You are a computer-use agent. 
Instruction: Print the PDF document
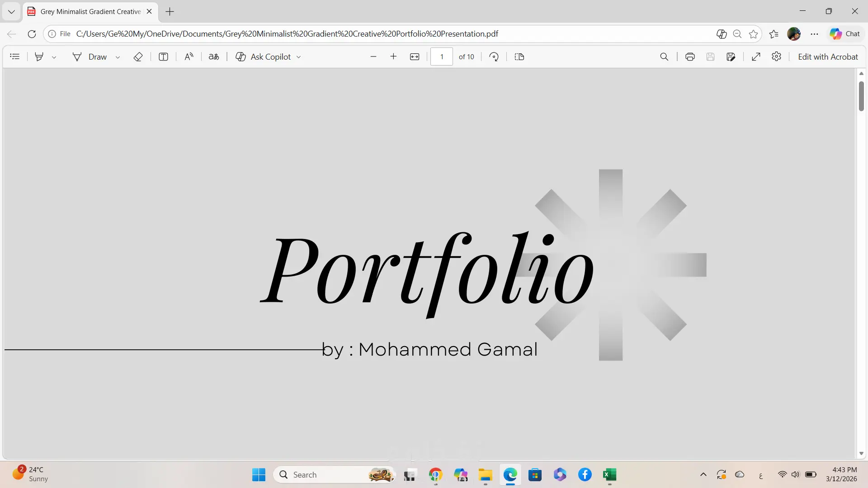point(690,57)
